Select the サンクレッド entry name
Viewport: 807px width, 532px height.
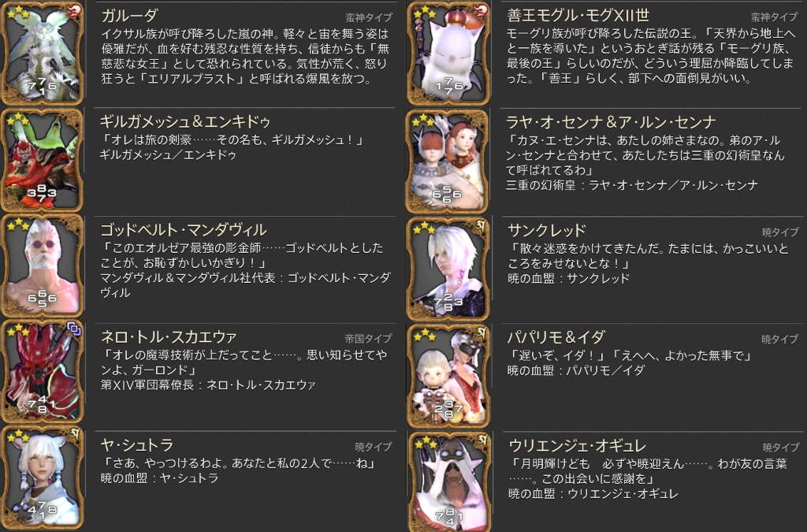click(x=547, y=230)
